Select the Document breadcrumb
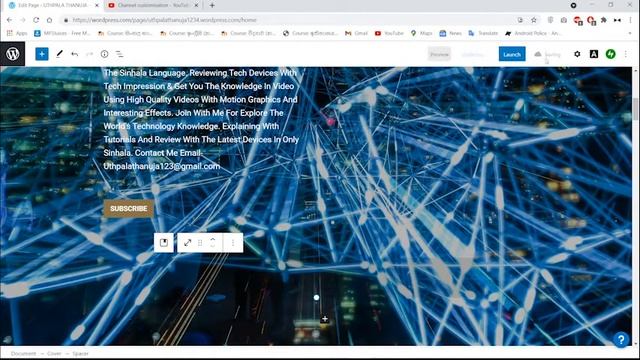 [23, 353]
